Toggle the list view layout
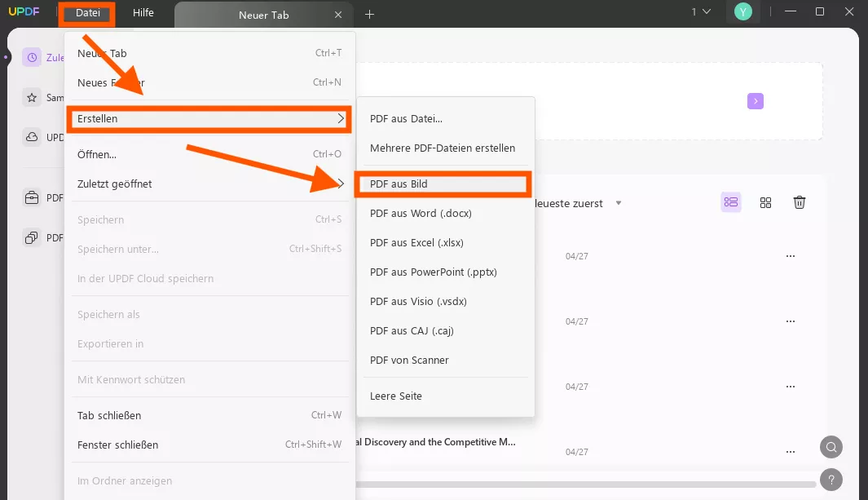 [730, 201]
